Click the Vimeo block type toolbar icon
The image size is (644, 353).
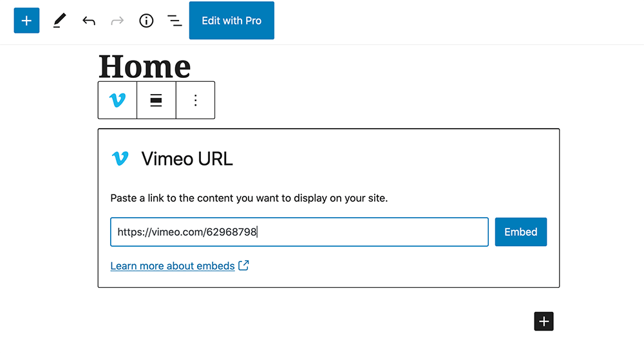pyautogui.click(x=117, y=100)
